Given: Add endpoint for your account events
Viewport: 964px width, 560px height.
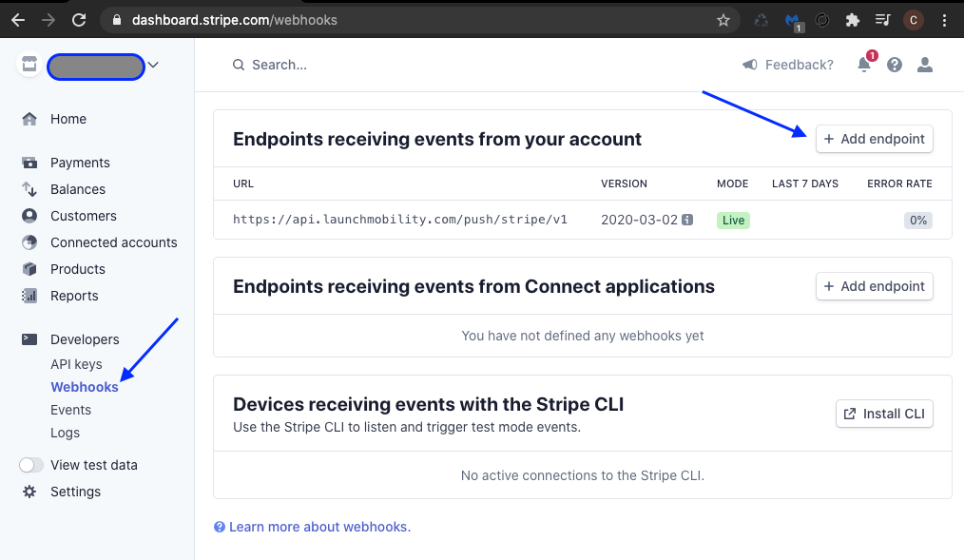Looking at the screenshot, I should tap(875, 139).
